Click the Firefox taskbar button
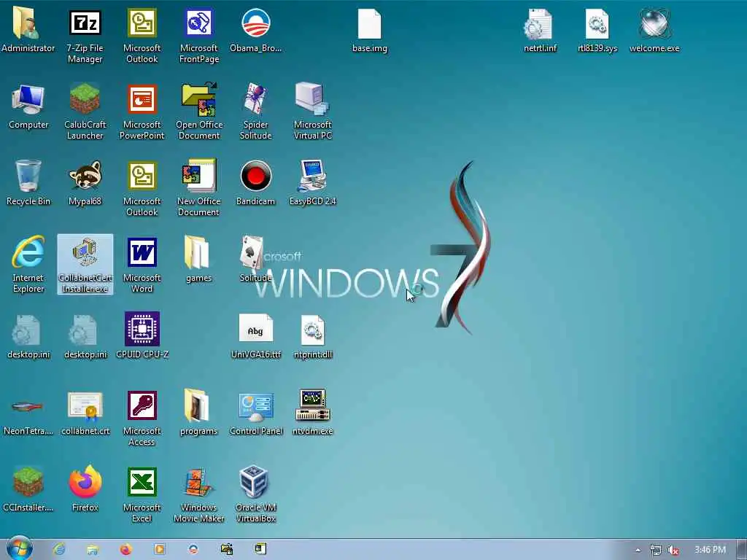The image size is (747, 560). (125, 550)
